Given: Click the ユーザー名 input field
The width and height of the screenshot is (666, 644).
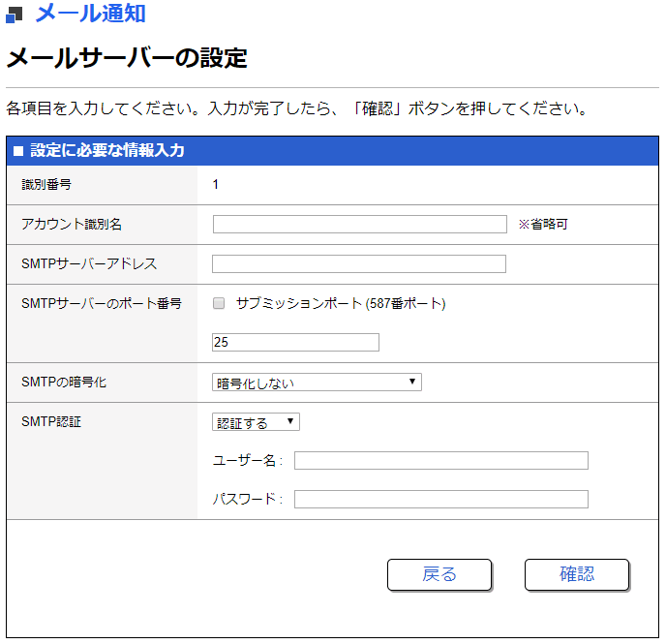Looking at the screenshot, I should pyautogui.click(x=440, y=461).
